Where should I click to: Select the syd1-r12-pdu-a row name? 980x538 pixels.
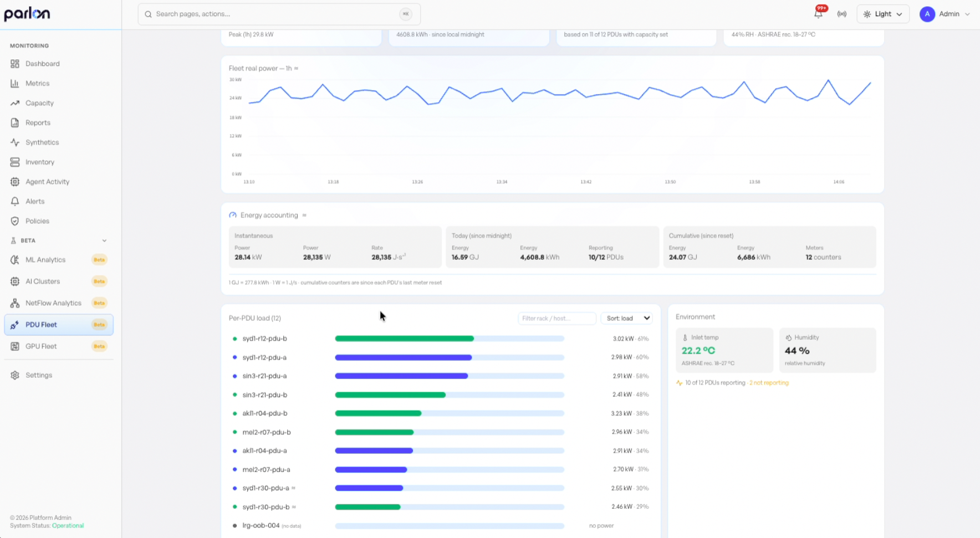(x=264, y=357)
